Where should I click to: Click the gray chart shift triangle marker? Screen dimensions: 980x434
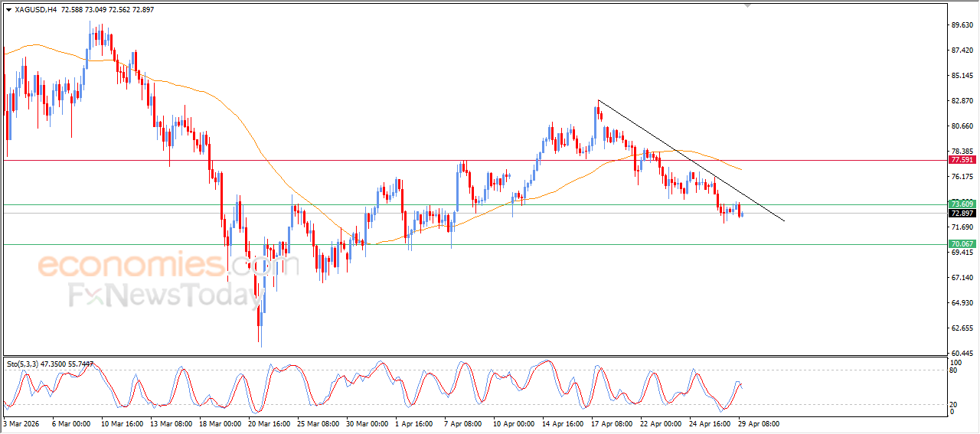[748, 5]
